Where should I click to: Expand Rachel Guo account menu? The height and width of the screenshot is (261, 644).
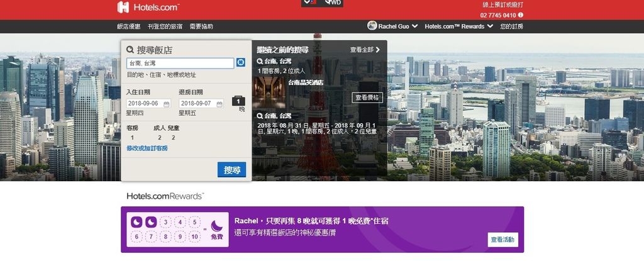(x=392, y=26)
